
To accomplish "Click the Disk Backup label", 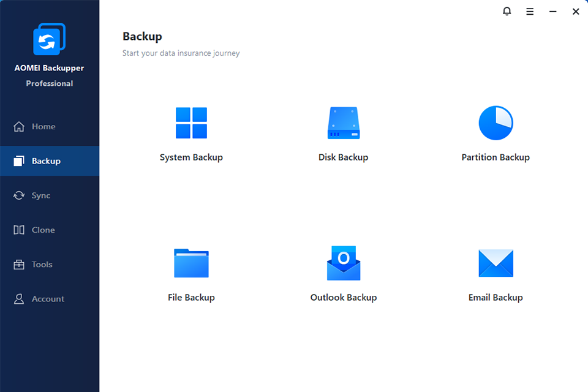I will click(344, 157).
